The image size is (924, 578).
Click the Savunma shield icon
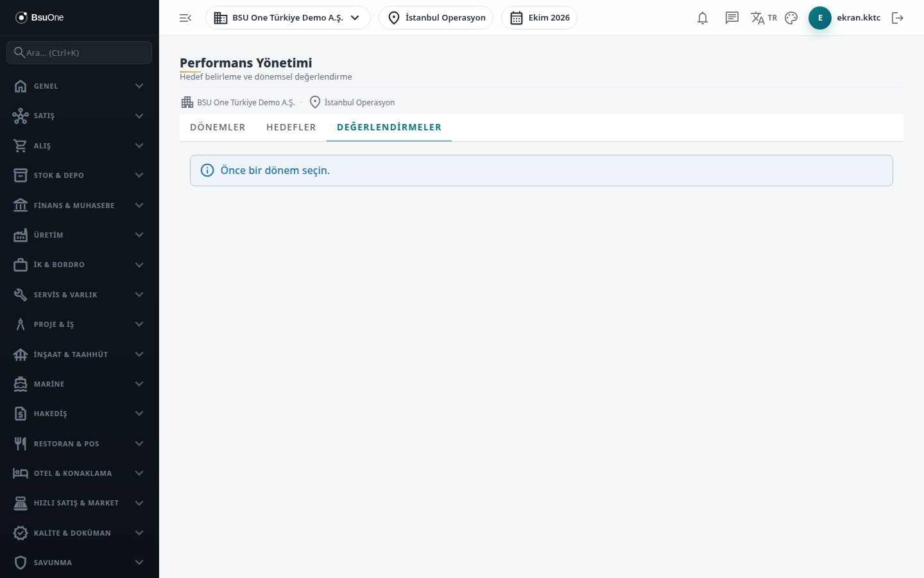click(21, 563)
